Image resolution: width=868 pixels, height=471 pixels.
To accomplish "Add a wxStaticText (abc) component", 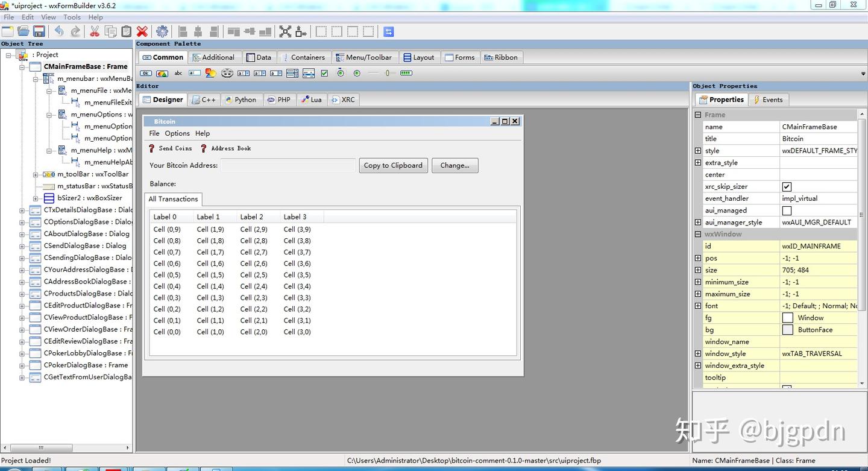I will [x=178, y=73].
